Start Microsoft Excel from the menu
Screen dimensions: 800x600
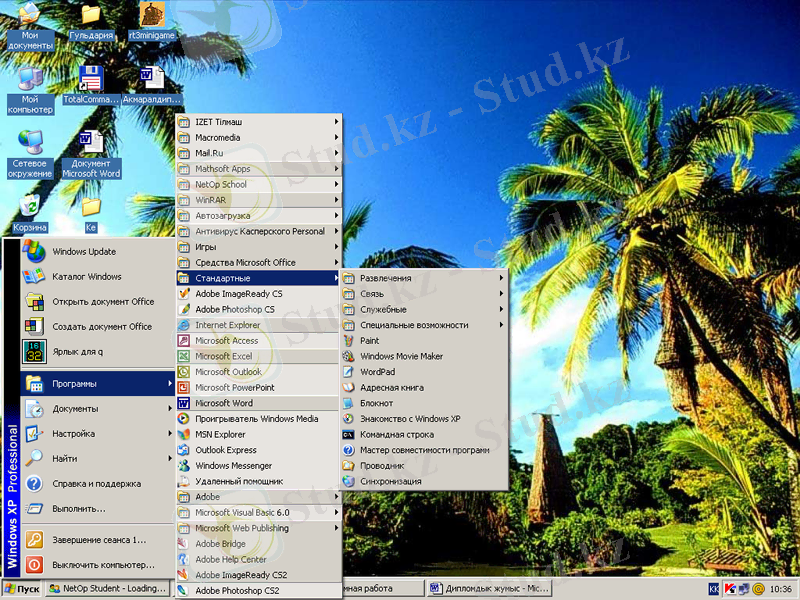[223, 356]
